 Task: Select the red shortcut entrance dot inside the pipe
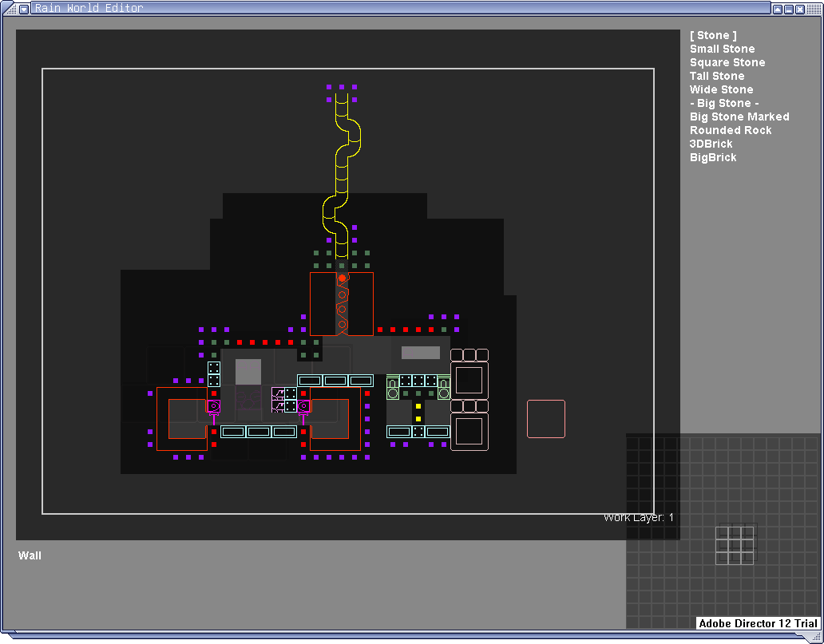coord(342,278)
